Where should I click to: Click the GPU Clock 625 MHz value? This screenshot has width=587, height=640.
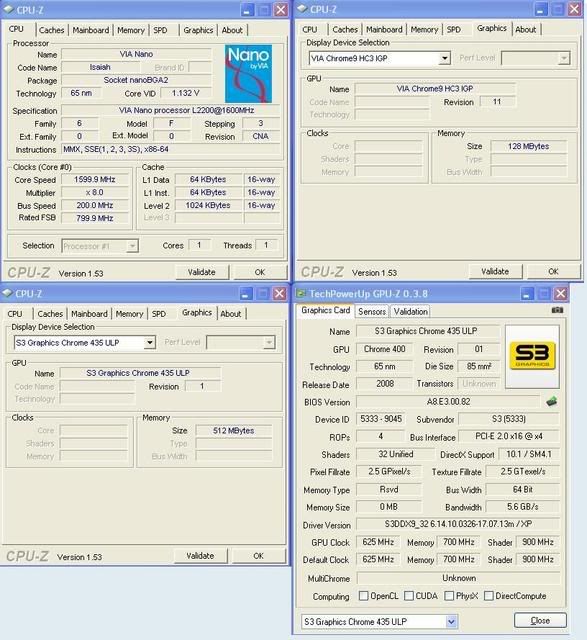[x=378, y=542]
